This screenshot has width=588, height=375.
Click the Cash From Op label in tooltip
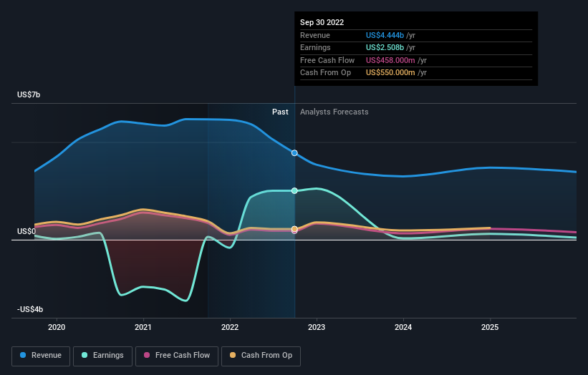325,73
